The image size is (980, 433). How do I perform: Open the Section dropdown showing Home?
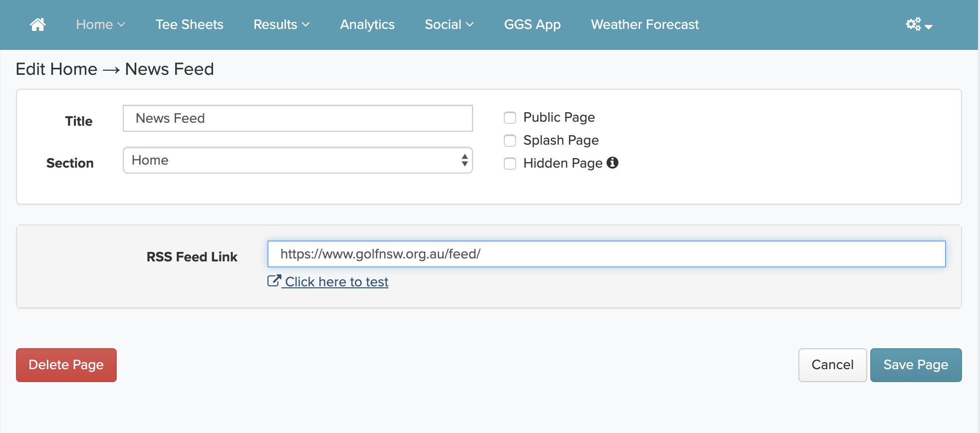(x=298, y=160)
